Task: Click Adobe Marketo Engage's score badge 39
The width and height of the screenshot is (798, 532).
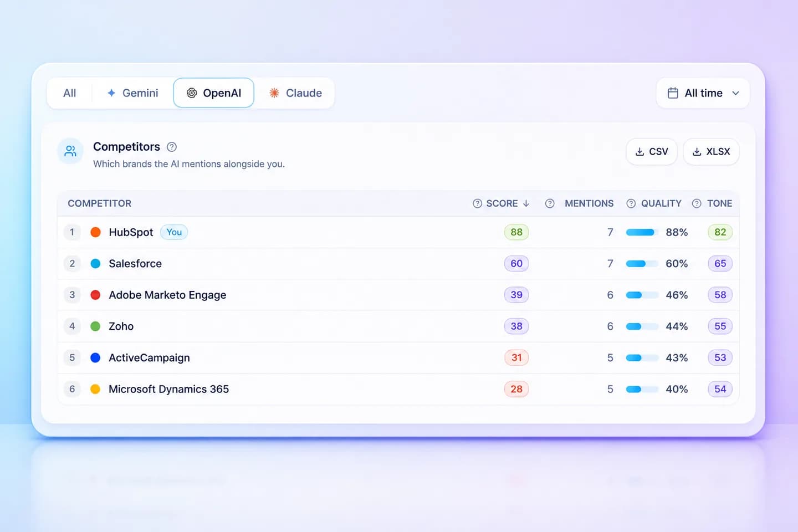Action: 516,295
